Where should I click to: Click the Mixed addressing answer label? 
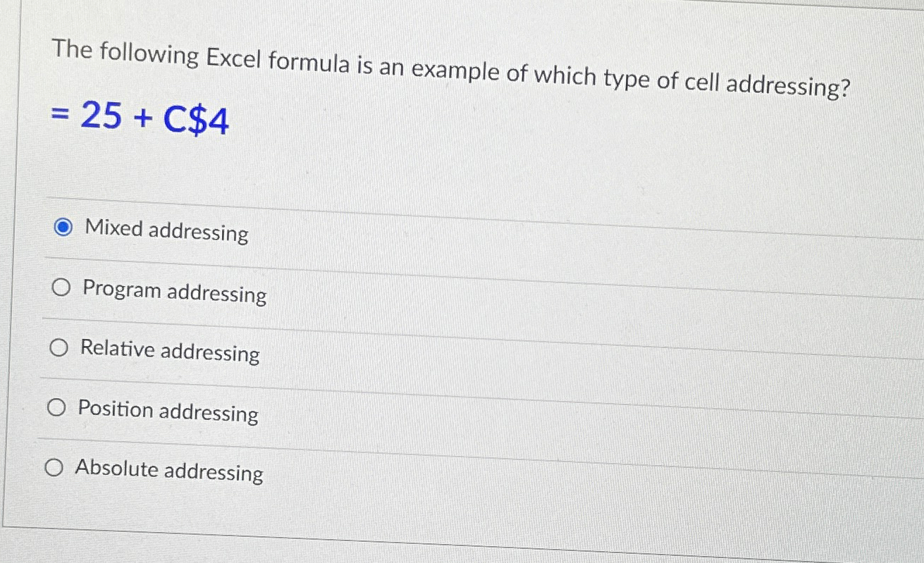[x=166, y=233]
